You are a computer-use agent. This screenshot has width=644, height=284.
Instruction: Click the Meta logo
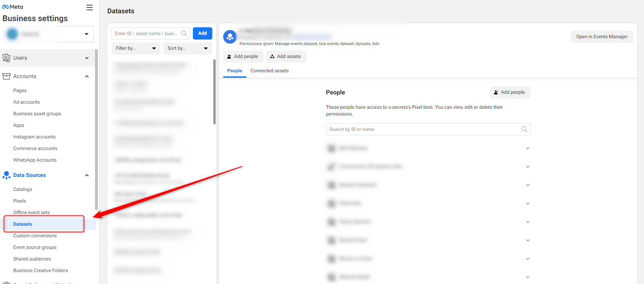point(13,7)
